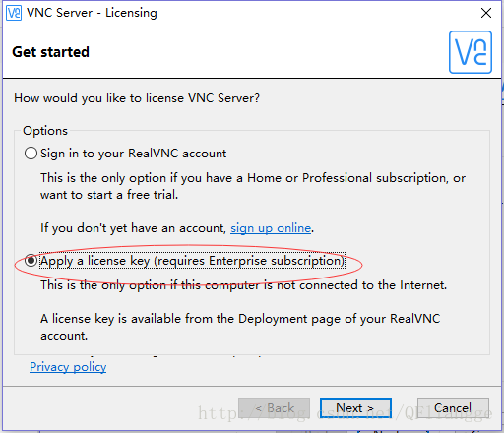The height and width of the screenshot is (433, 504).
Task: Click the Deployment page license key description
Action: click(x=240, y=327)
